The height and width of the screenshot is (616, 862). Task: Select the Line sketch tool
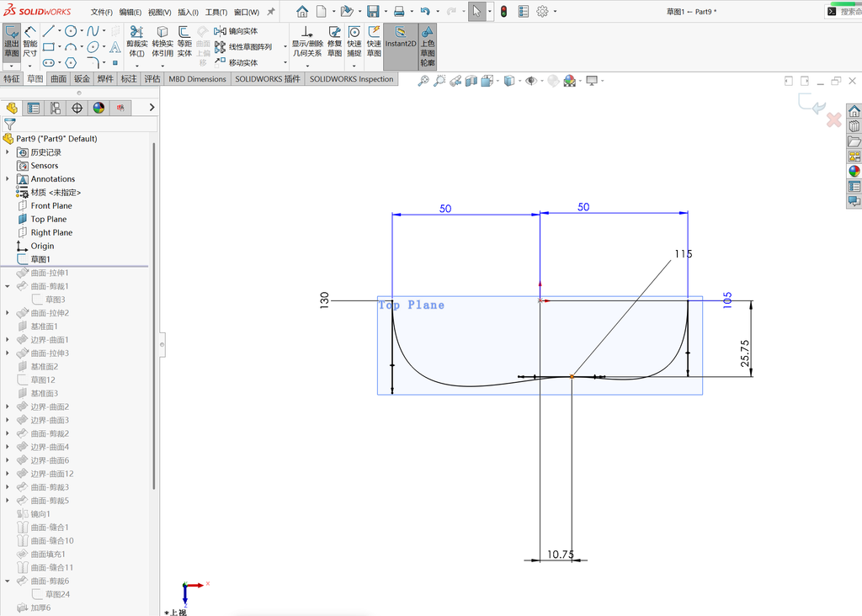pos(48,31)
